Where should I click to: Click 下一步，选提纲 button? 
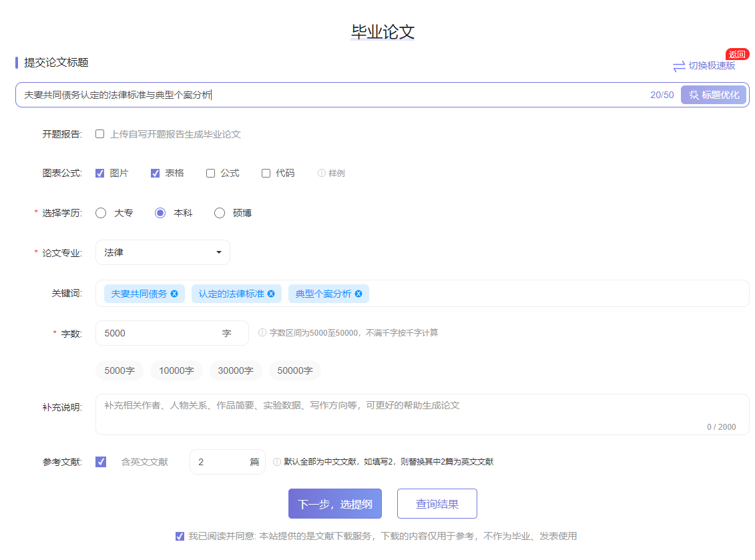pyautogui.click(x=335, y=504)
